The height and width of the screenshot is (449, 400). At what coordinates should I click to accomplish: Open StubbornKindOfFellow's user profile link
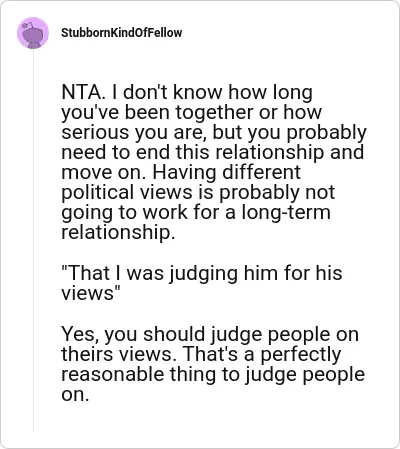pos(122,33)
